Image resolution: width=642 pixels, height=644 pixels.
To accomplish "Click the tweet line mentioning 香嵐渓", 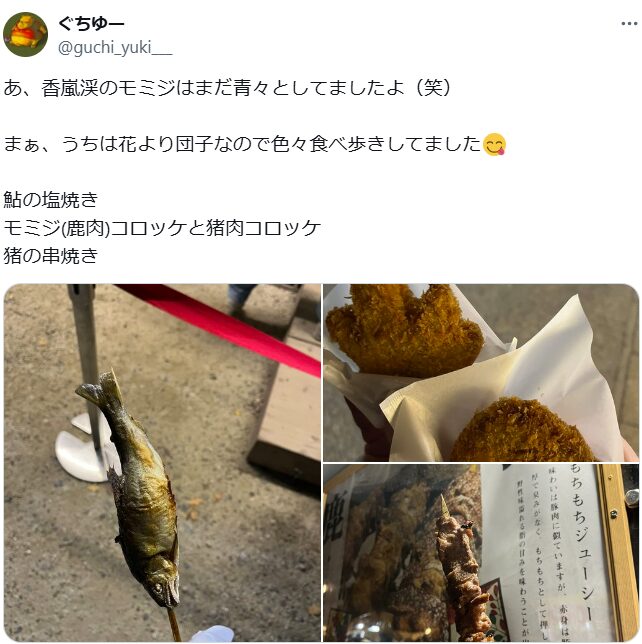I will coord(227,88).
